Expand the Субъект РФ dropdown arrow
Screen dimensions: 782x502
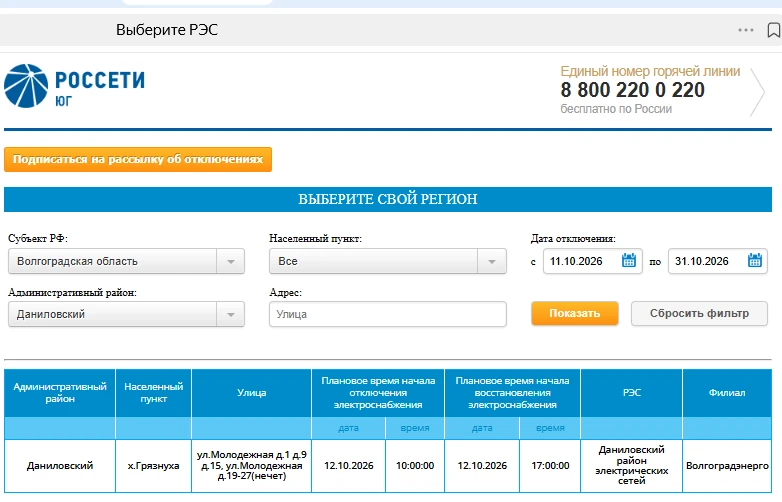click(230, 261)
